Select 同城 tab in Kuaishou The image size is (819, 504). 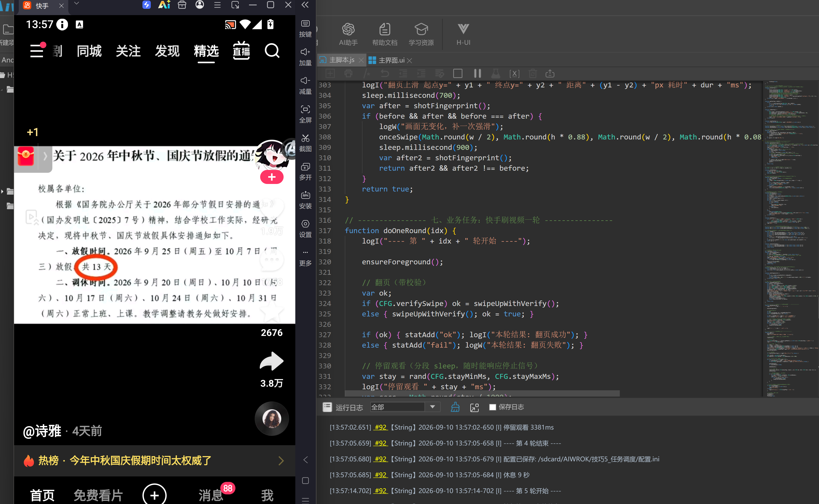click(x=89, y=51)
